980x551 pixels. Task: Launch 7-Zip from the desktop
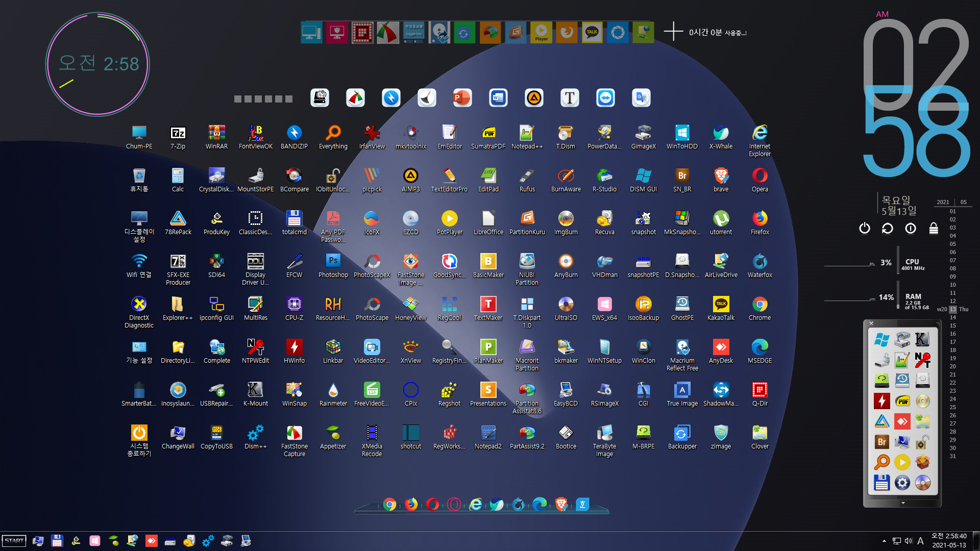[178, 137]
